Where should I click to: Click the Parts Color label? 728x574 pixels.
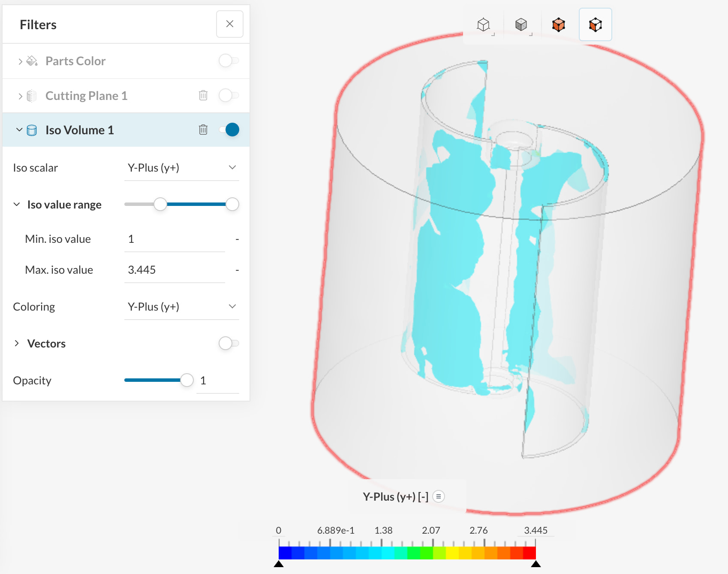click(75, 61)
